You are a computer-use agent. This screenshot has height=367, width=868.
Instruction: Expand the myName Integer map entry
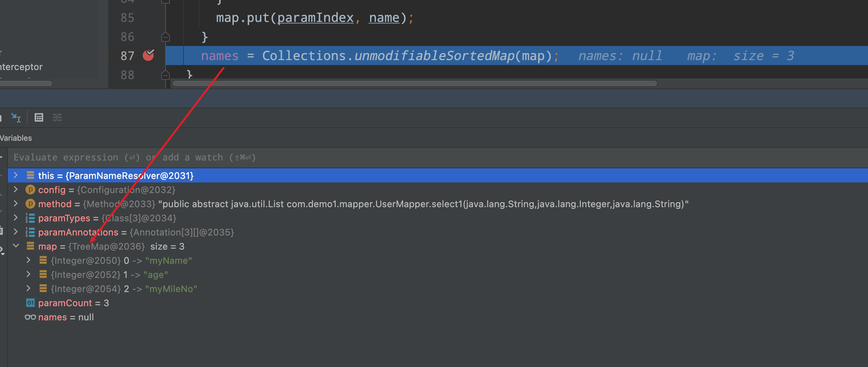click(29, 261)
